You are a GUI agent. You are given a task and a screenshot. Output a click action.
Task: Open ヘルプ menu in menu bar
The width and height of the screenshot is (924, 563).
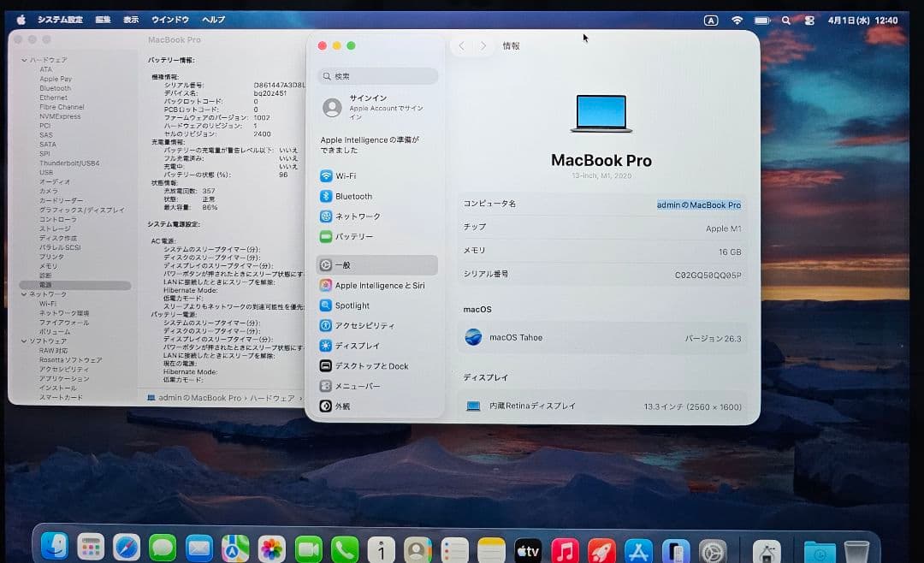(x=213, y=20)
